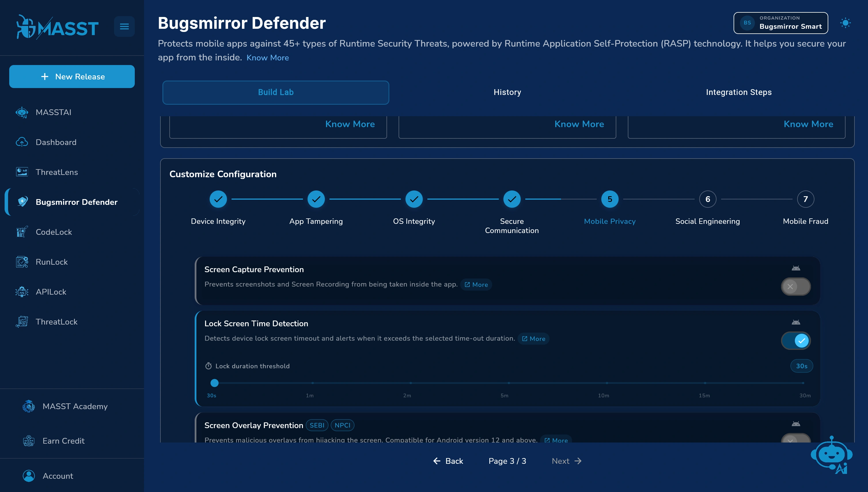Open the MASSTAI robot icon
This screenshot has width=868, height=492.
(x=22, y=112)
